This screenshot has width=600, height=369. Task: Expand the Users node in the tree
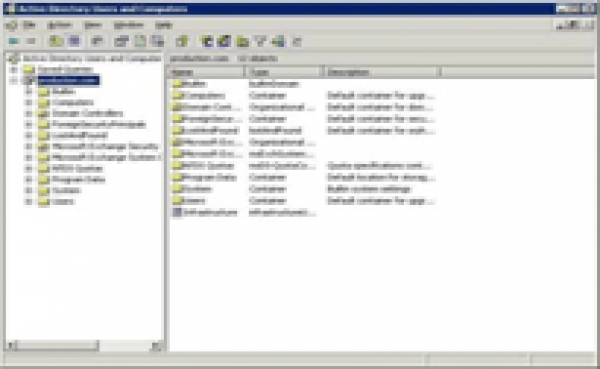pos(29,202)
